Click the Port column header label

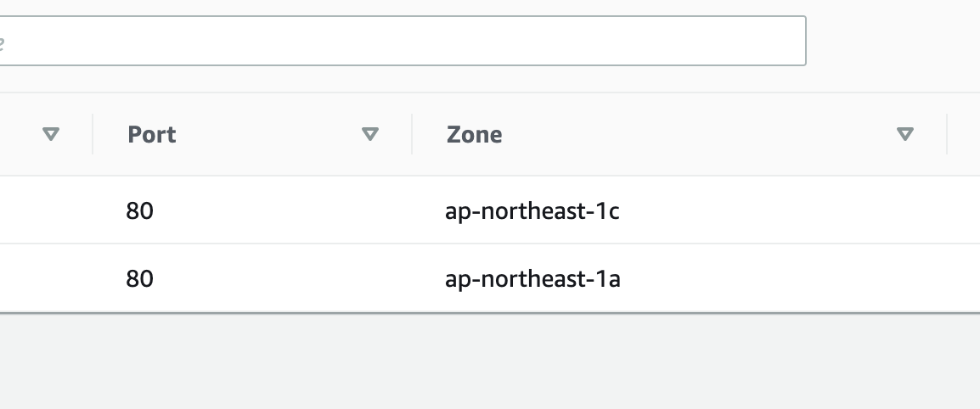[x=152, y=134]
